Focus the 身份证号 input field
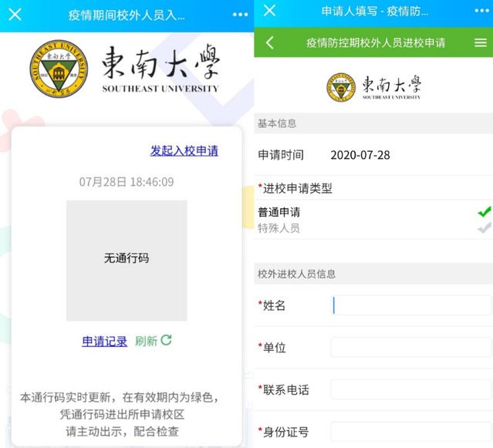The height and width of the screenshot is (448, 493). (x=411, y=432)
